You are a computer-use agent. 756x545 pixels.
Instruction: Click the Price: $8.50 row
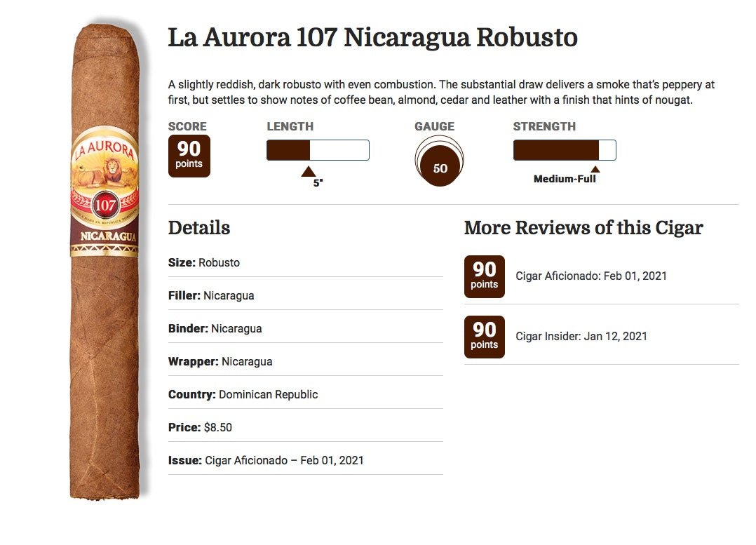(x=305, y=427)
